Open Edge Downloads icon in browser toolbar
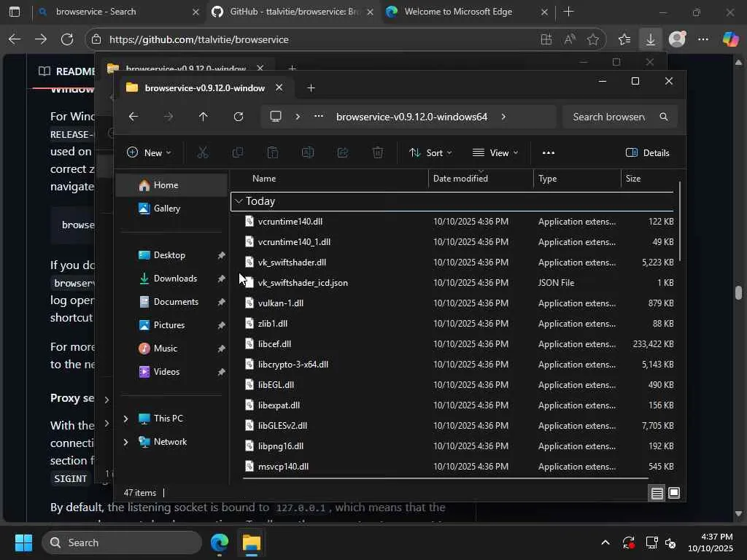Viewport: 747px width, 560px height. point(650,39)
